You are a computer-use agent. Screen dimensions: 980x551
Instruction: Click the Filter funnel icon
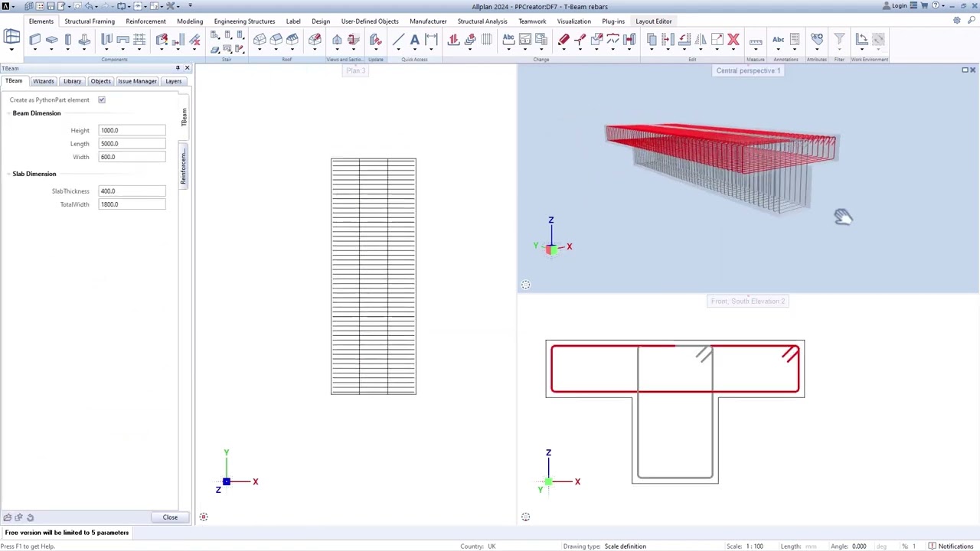pos(839,39)
